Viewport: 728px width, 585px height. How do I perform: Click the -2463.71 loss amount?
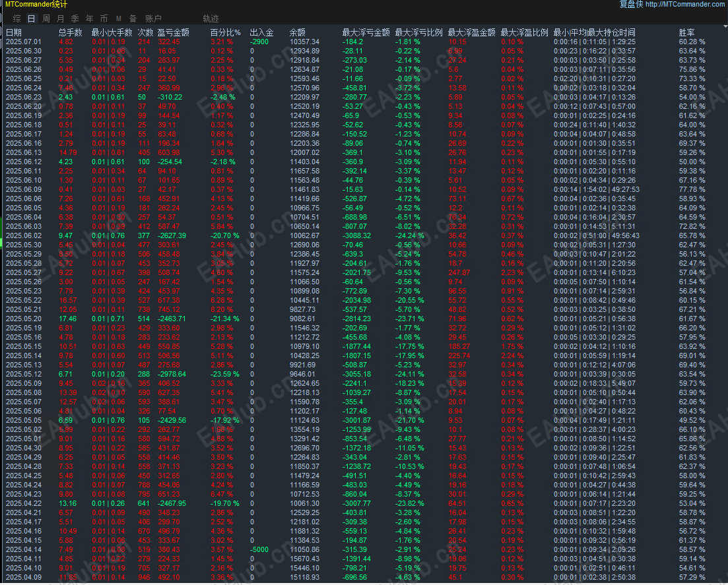(x=172, y=319)
